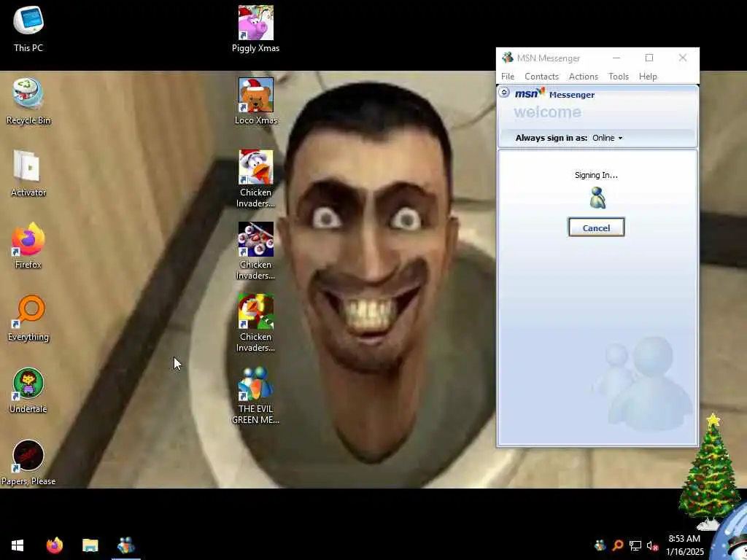Image resolution: width=747 pixels, height=560 pixels.
Task: Open the Windows Start menu
Action: tap(18, 545)
